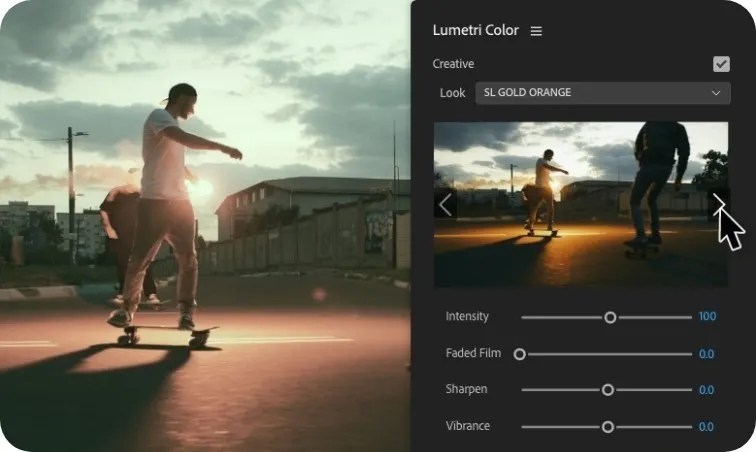Click the Creative section heading

[453, 64]
